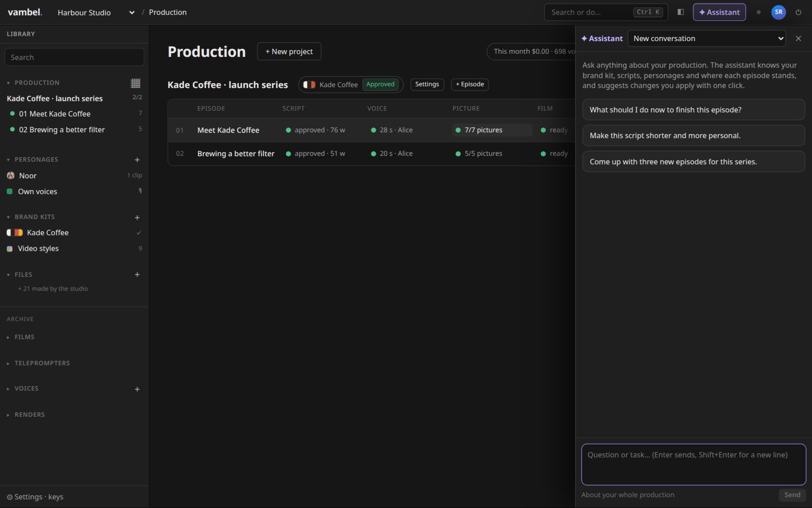
Task: Add a file with the Files plus icon
Action: pos(137,275)
